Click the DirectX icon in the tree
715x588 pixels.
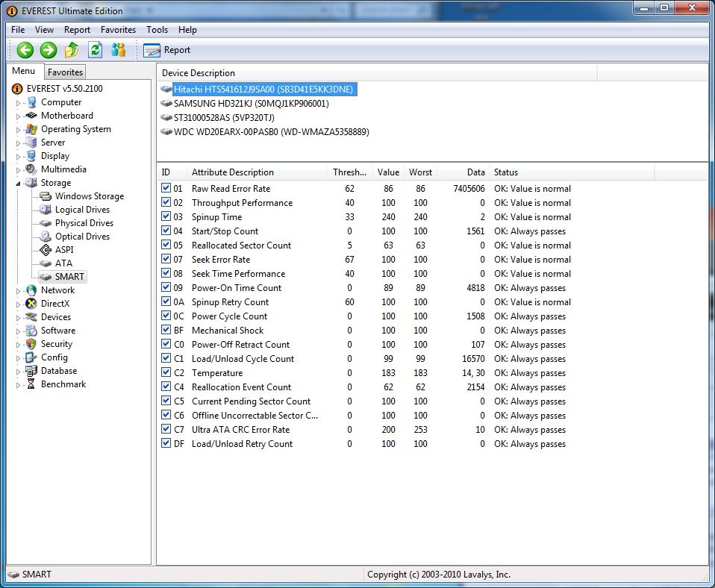(x=31, y=304)
